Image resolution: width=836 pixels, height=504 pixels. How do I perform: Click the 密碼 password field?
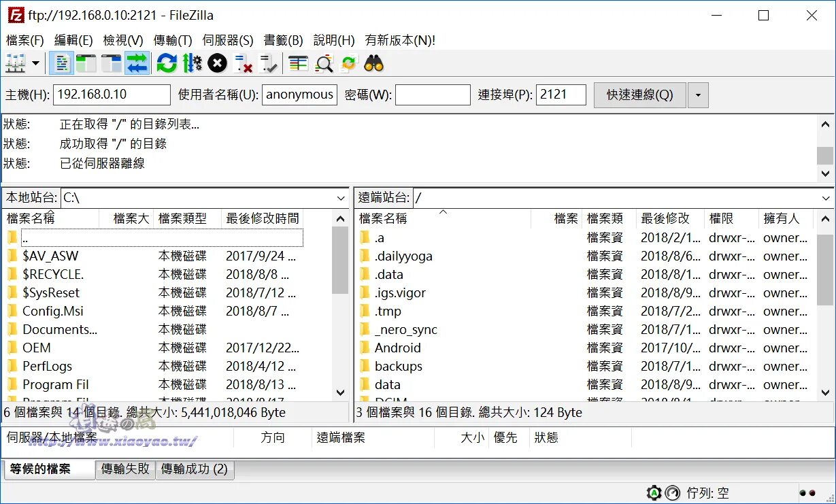433,95
